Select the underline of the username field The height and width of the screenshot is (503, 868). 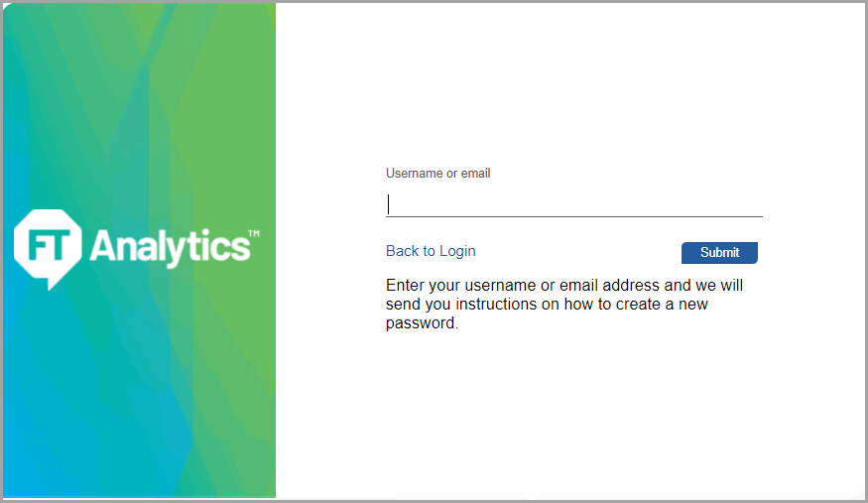click(x=574, y=216)
